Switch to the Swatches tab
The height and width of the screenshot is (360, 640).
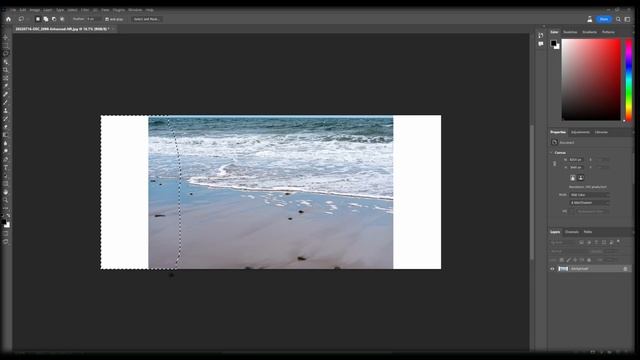click(570, 32)
